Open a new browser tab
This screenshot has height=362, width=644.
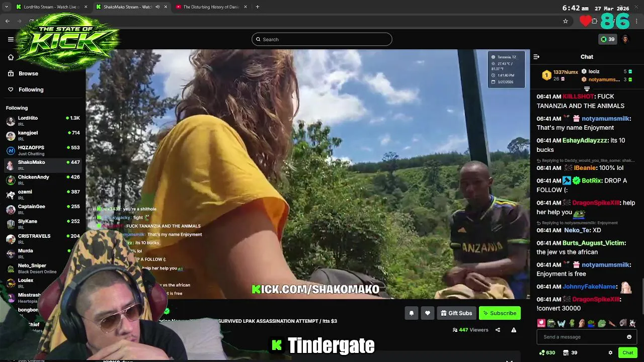[x=257, y=7]
